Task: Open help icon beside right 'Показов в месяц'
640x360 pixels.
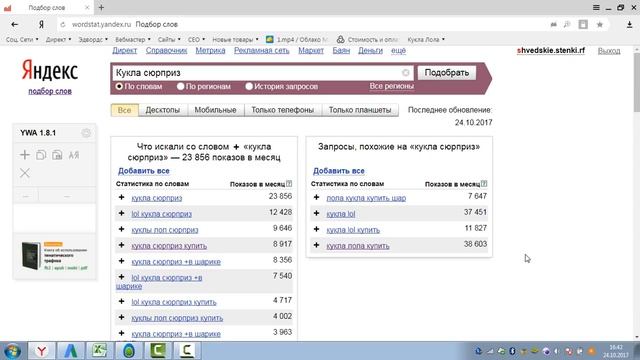Action: 484,184
